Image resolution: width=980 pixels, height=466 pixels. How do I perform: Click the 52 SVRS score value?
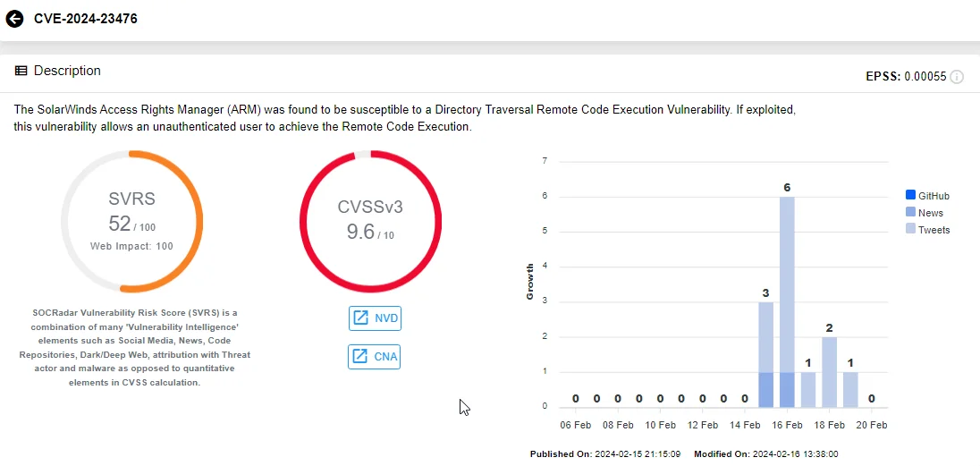[120, 224]
